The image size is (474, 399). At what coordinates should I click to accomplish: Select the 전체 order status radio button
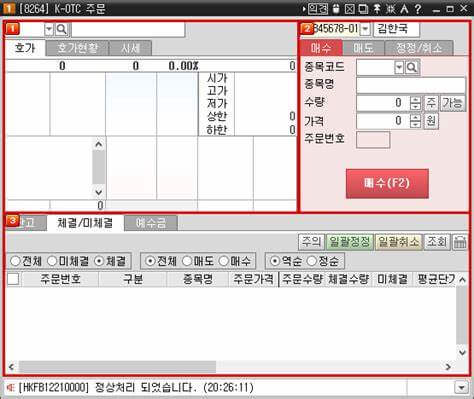click(x=15, y=261)
